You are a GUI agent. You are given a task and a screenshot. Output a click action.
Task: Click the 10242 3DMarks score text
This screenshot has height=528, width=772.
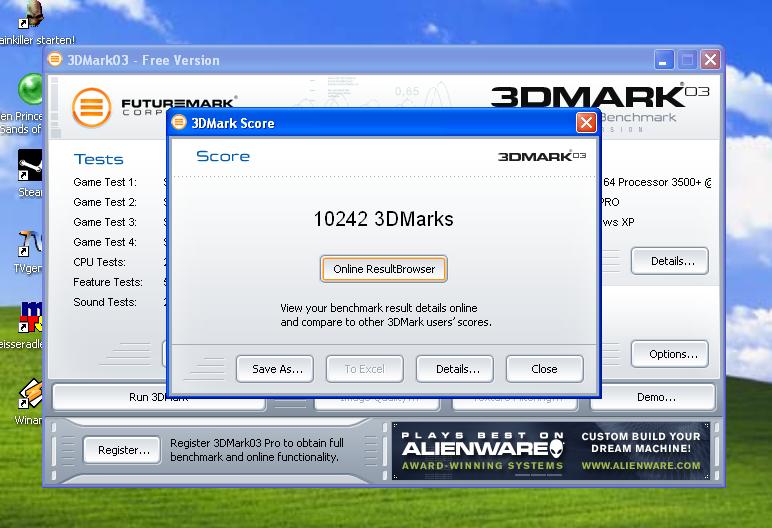point(383,219)
